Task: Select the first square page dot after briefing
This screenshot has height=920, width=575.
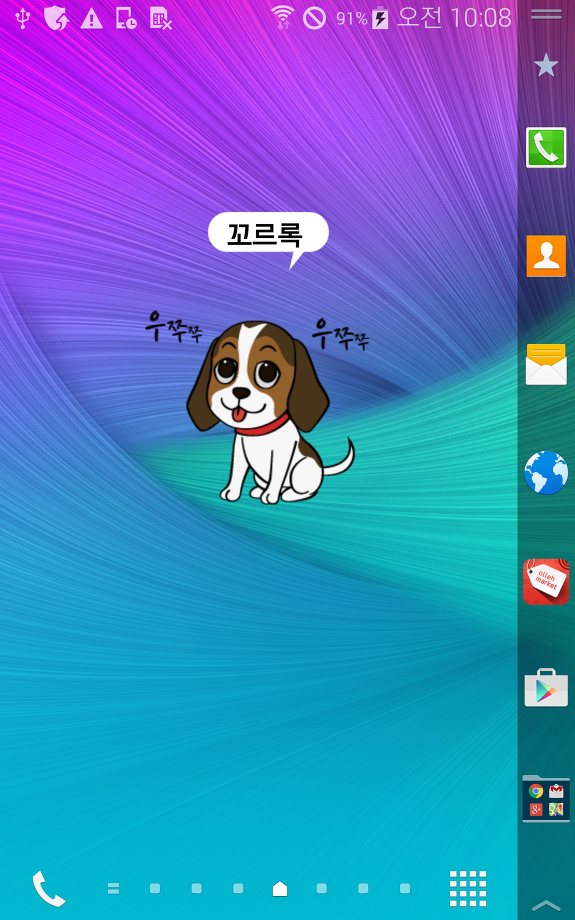Action: [x=155, y=888]
